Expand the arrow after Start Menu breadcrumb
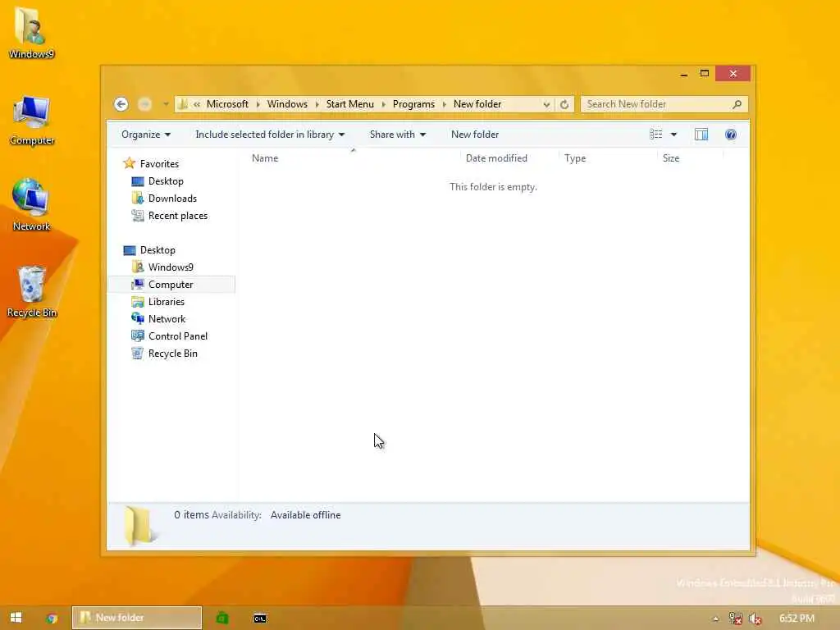This screenshot has width=840, height=630. (x=384, y=104)
